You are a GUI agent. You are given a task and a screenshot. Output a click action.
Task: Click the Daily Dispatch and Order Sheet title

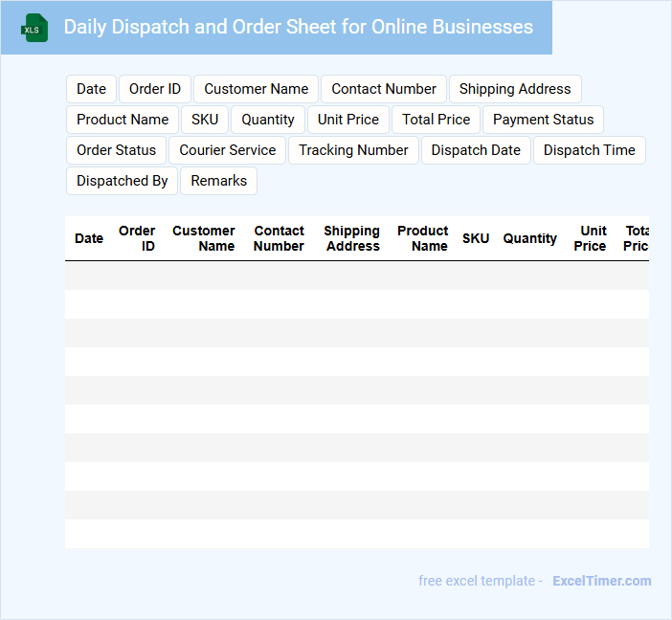point(298,27)
